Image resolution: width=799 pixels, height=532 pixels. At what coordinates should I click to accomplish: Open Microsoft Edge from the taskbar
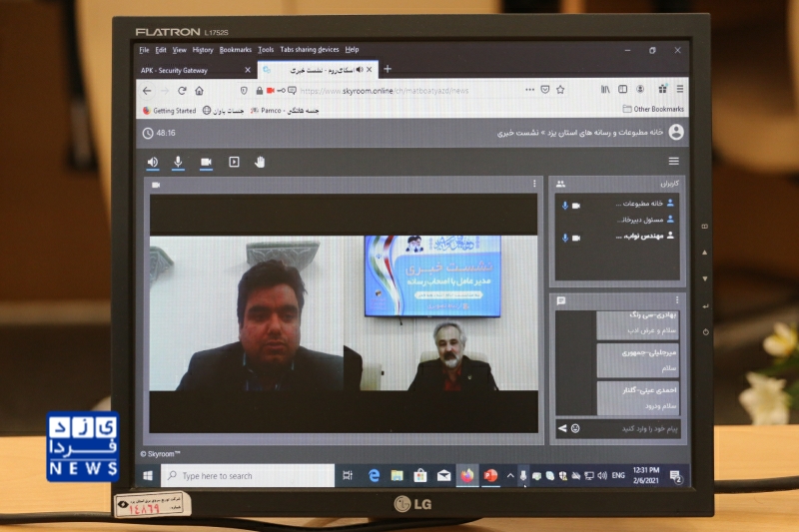coord(375,476)
